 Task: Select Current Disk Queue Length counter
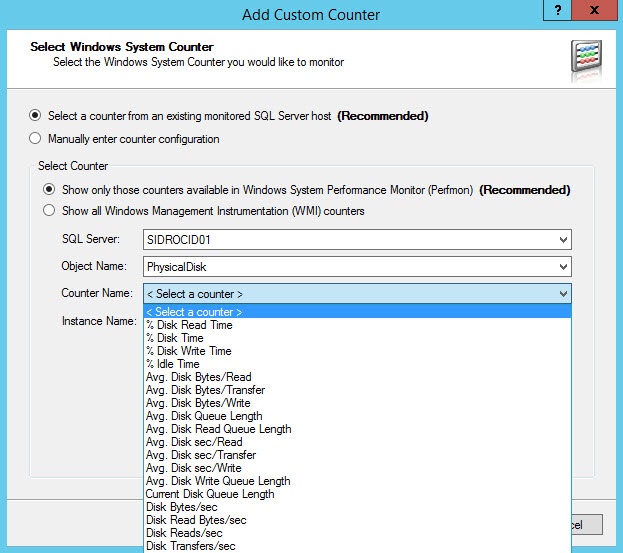pos(357,494)
